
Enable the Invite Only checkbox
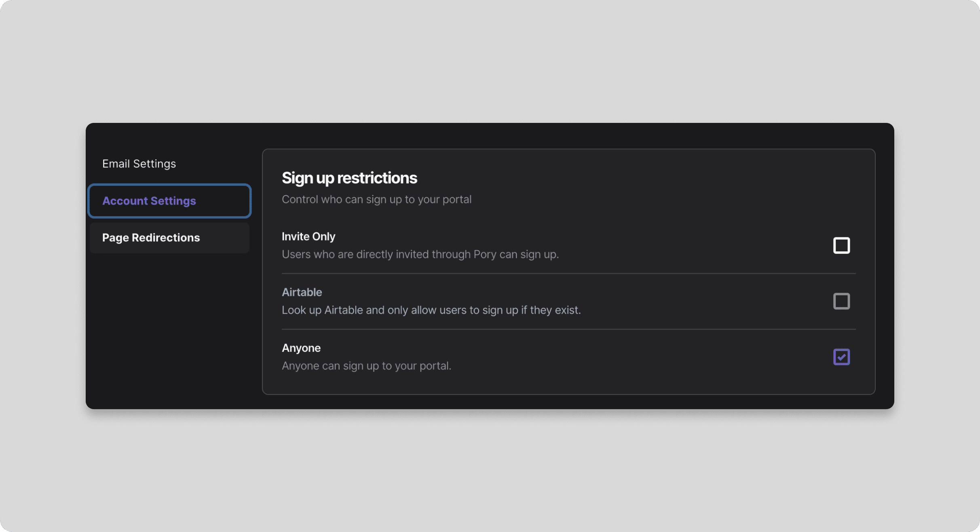tap(841, 245)
